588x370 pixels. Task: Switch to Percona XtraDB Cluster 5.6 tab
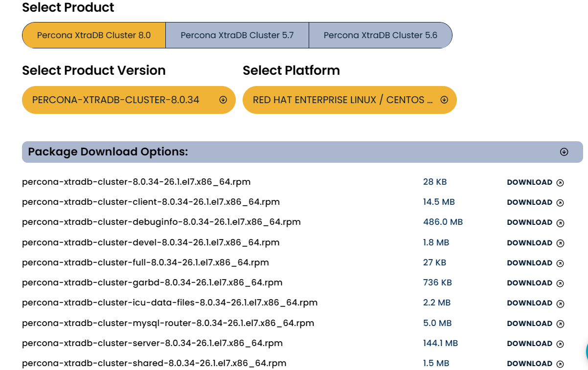coord(381,35)
